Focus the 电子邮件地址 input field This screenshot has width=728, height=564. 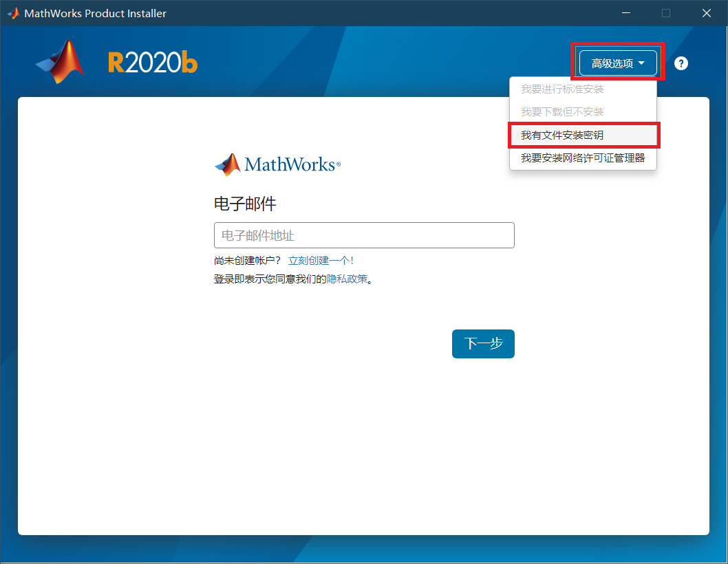click(x=364, y=235)
